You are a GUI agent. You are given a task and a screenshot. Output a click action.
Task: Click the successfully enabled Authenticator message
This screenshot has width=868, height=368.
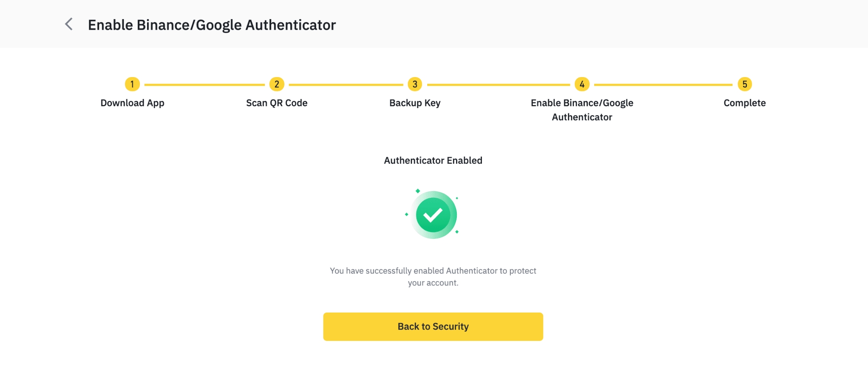click(x=433, y=277)
